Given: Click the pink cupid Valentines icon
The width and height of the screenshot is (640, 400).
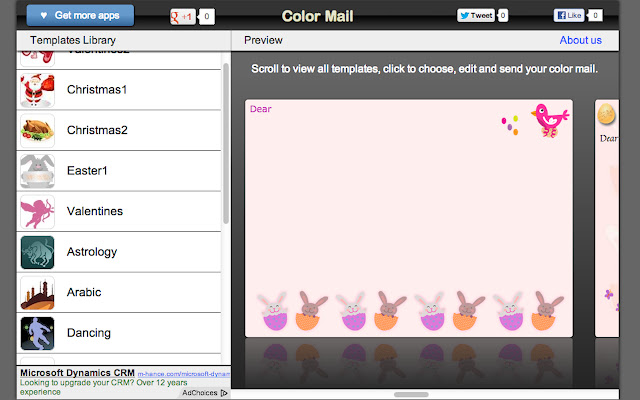Looking at the screenshot, I should tap(37, 212).
